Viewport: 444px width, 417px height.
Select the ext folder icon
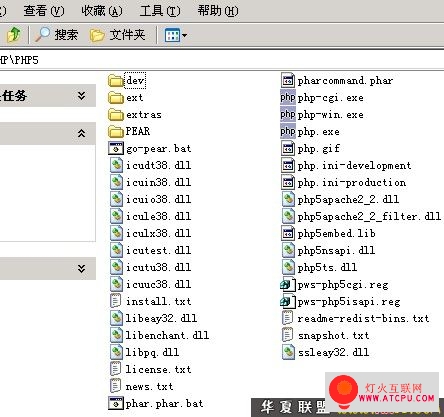point(116,97)
